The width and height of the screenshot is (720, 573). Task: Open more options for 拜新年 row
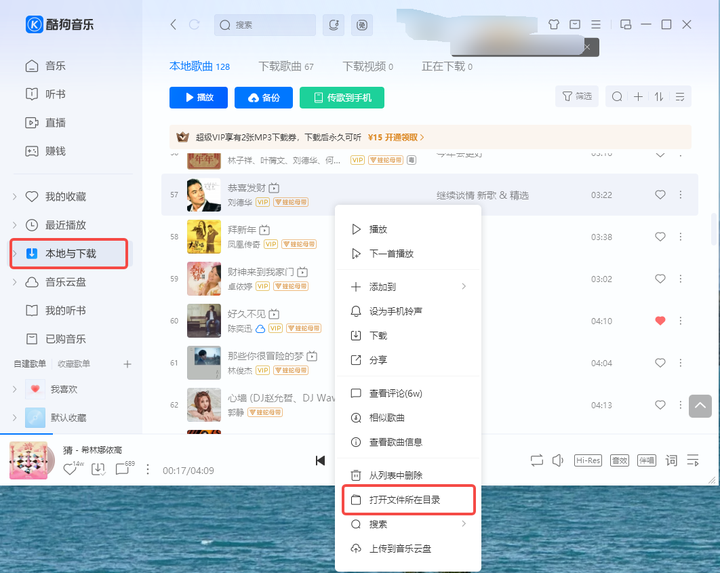681,237
